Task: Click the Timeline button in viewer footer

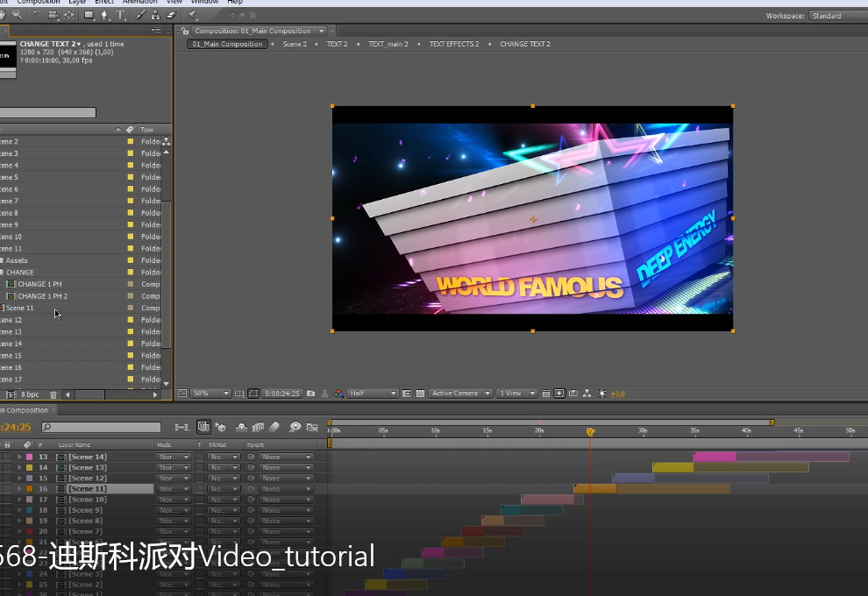Action: click(573, 394)
